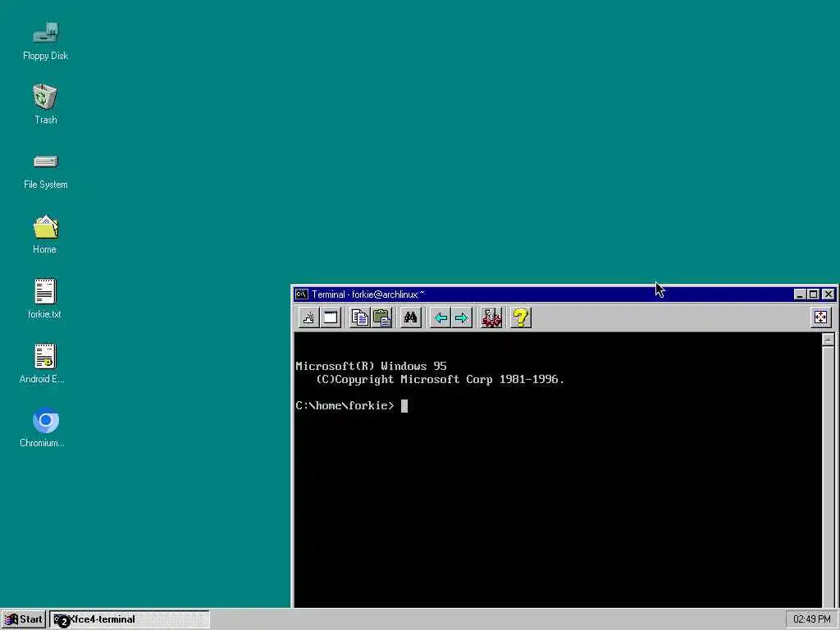Image resolution: width=840 pixels, height=630 pixels.
Task: Maximize the Terminal window
Action: [x=813, y=294]
